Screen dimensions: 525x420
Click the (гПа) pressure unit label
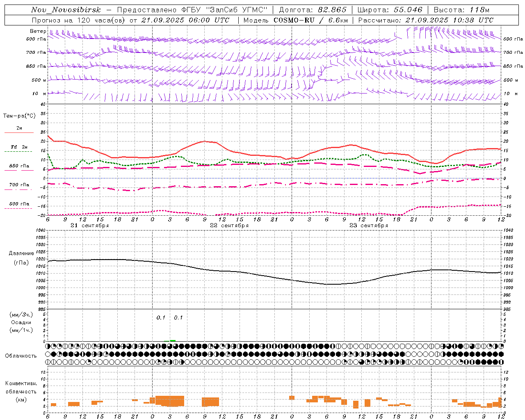21,263
